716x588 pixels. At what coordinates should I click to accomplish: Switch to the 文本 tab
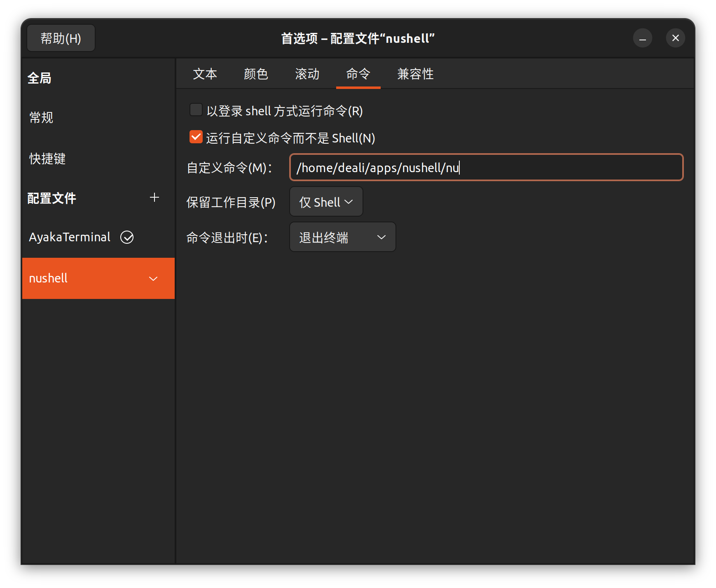click(x=205, y=74)
